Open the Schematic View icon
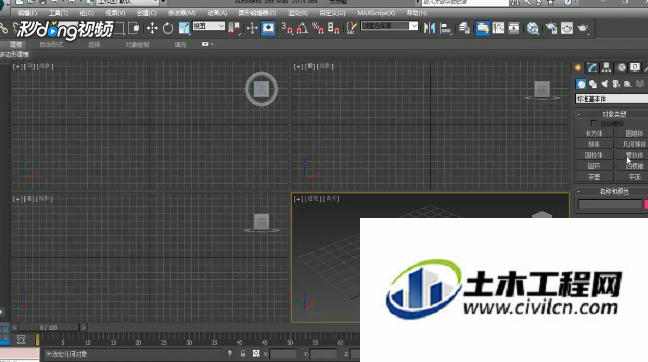Viewport: 648px width, 362px height. pyautogui.click(x=514, y=28)
